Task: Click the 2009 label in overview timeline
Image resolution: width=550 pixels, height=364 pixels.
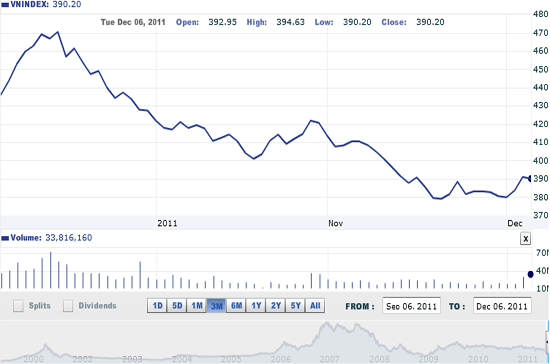Action: pyautogui.click(x=428, y=359)
